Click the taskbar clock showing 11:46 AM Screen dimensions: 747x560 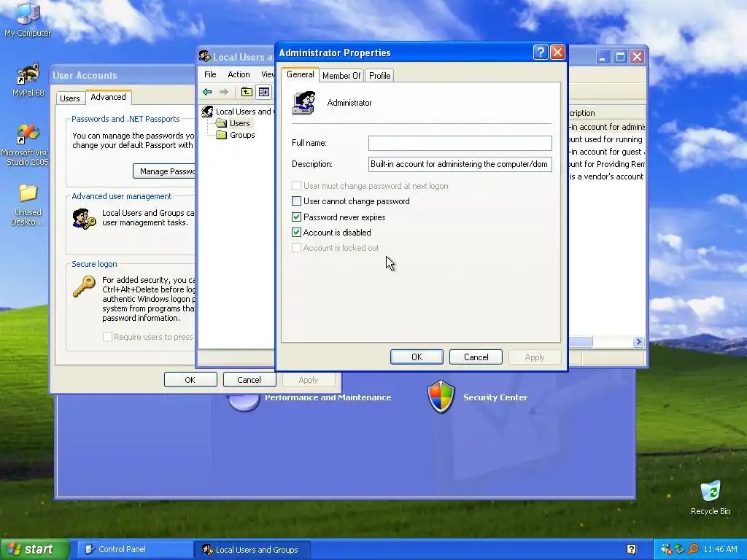tap(720, 550)
